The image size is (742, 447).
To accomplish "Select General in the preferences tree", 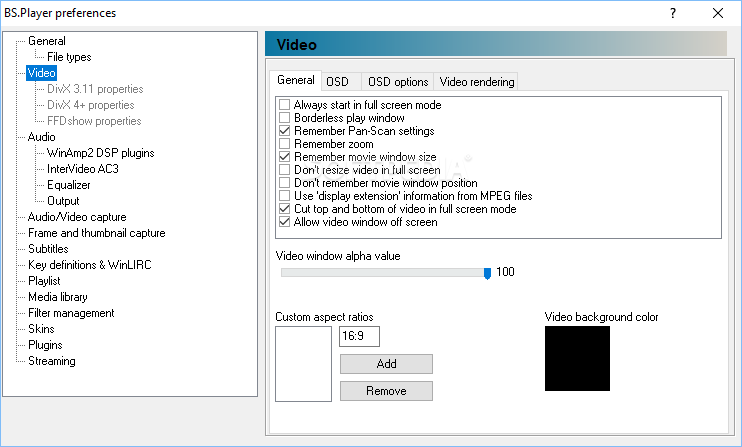I will (46, 41).
